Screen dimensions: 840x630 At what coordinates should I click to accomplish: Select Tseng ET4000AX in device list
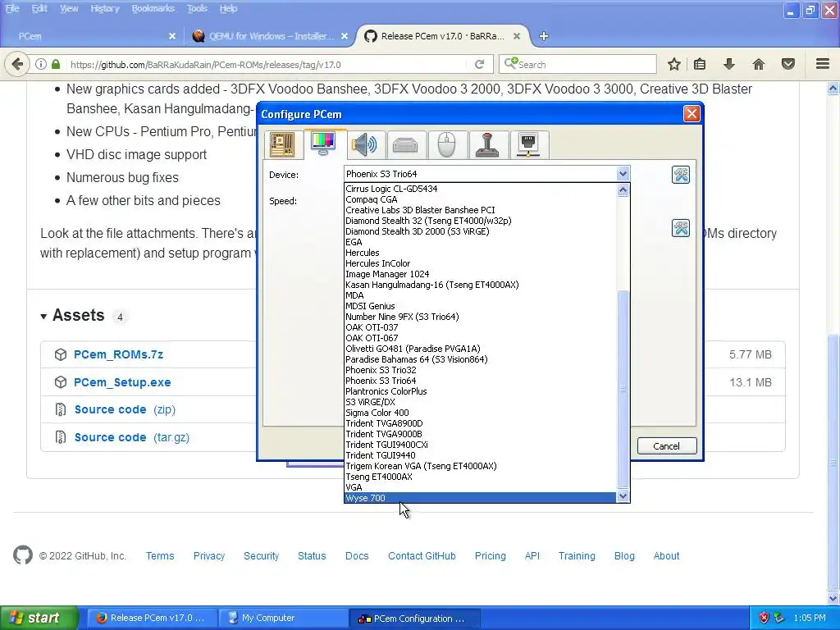480,477
